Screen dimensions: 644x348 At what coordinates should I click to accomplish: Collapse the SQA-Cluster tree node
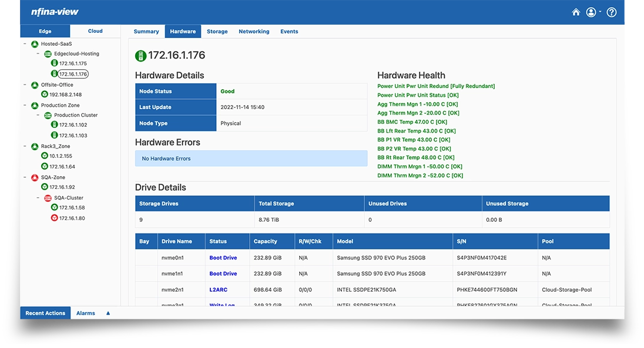coord(38,198)
